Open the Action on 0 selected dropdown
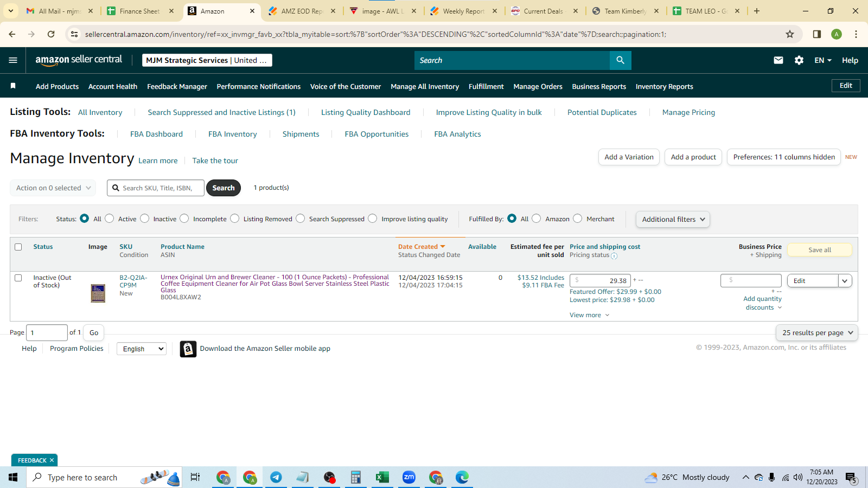 pos(53,188)
